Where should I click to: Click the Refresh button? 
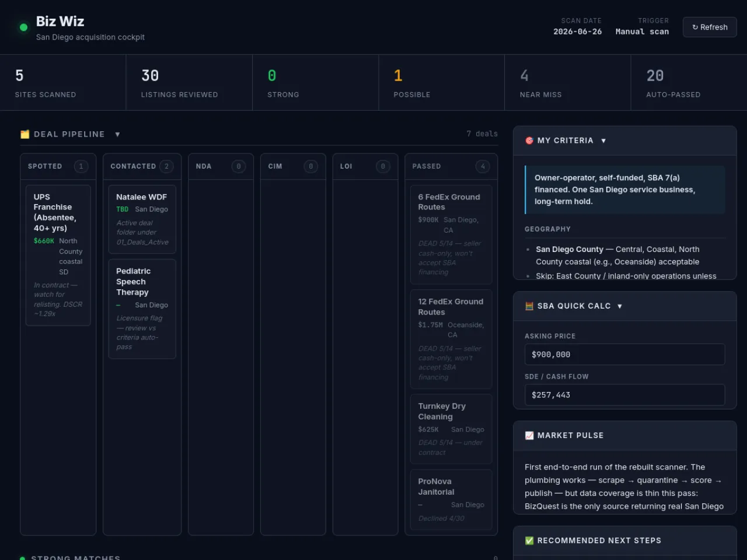point(710,27)
